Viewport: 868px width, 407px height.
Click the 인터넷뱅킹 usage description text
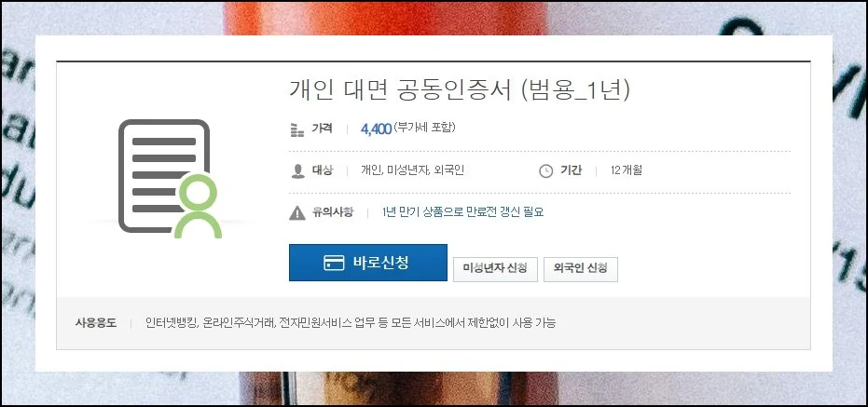click(351, 322)
